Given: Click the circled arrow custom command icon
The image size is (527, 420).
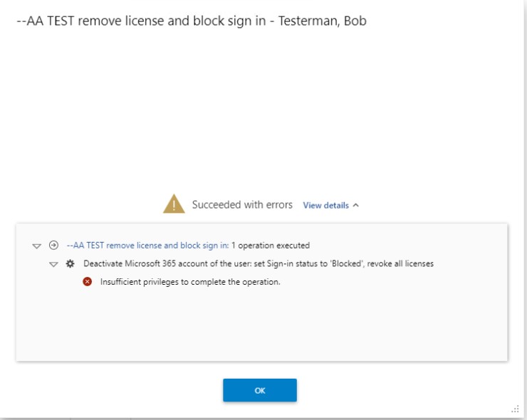Looking at the screenshot, I should tap(53, 246).
